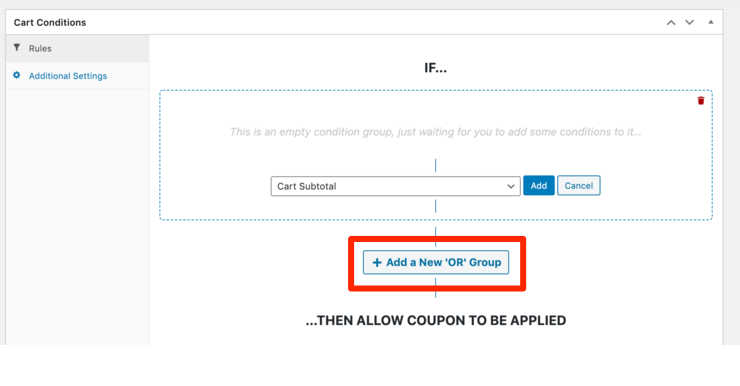The height and width of the screenshot is (386, 740).
Task: Click the empty condition group placeholder text
Action: click(436, 132)
